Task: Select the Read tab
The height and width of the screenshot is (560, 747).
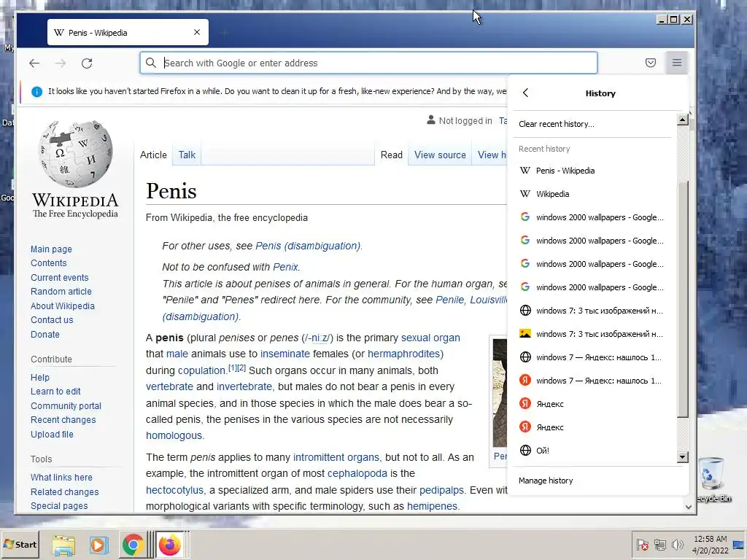Action: click(392, 155)
